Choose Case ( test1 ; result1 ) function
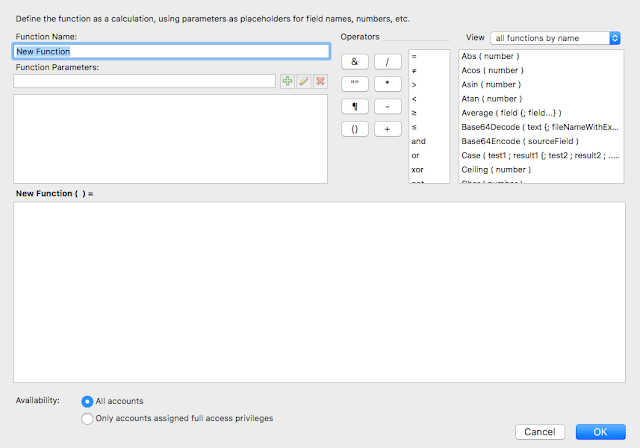640x448 pixels. tap(541, 155)
